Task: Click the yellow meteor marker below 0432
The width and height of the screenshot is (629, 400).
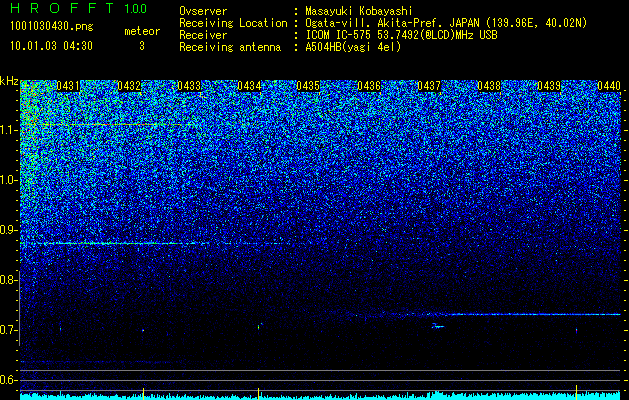Action: [143, 394]
